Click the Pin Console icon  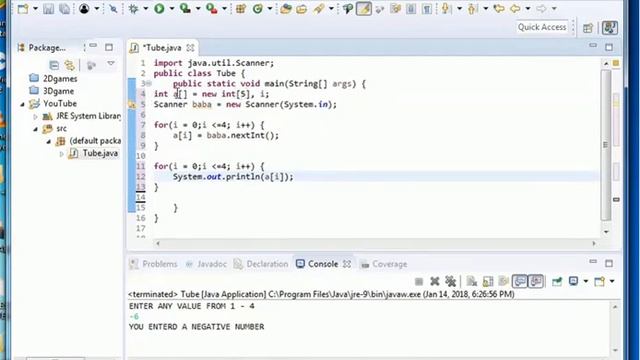click(557, 281)
